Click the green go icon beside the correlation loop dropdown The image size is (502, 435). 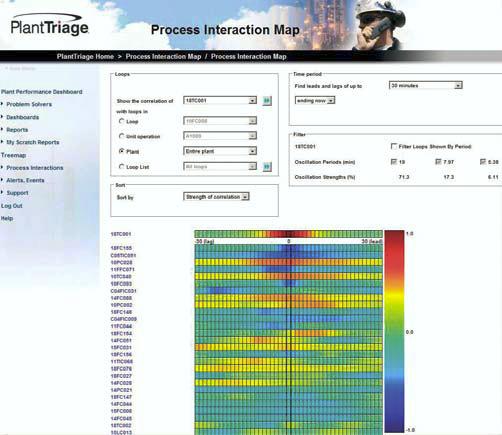[x=267, y=101]
